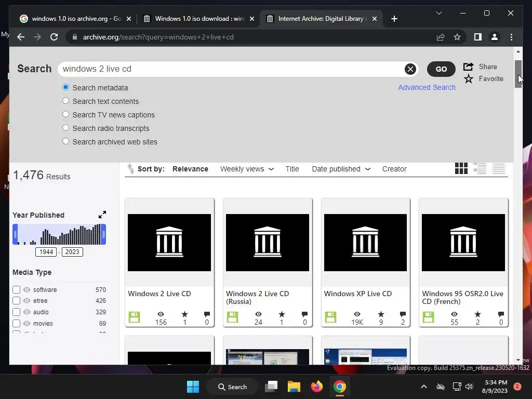Open Task View in taskbar

(271, 387)
